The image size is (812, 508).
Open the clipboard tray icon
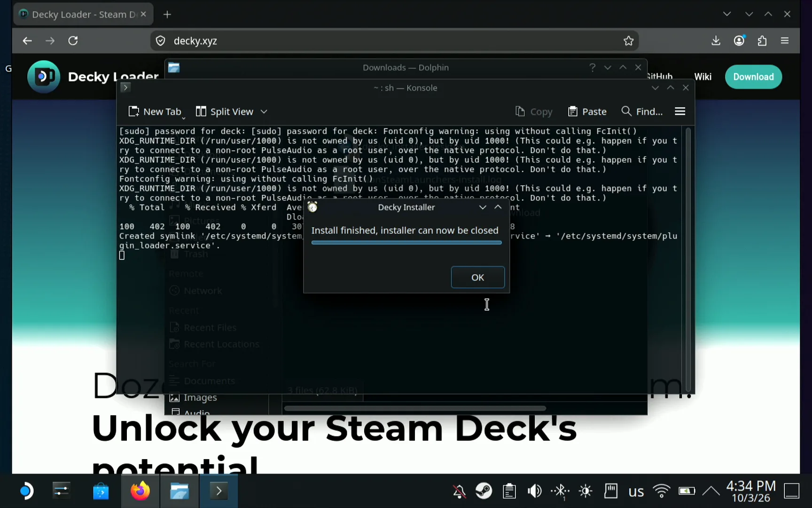point(509,491)
